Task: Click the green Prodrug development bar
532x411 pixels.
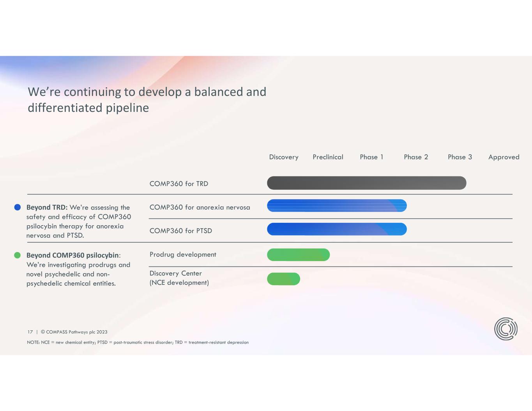Action: 298,255
